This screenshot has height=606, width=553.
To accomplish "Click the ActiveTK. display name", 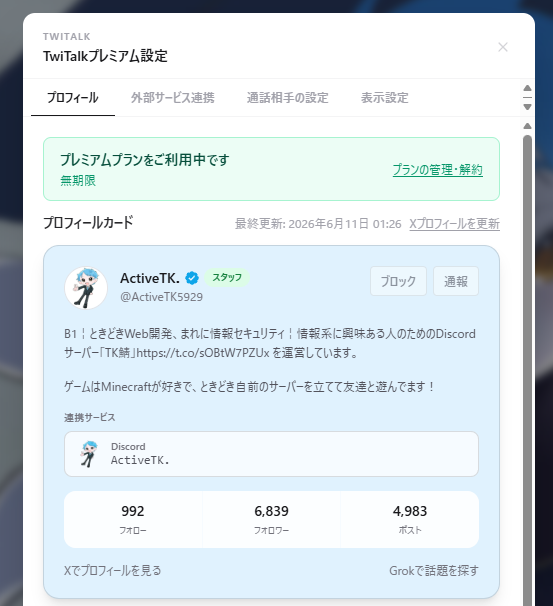I will pyautogui.click(x=150, y=278).
